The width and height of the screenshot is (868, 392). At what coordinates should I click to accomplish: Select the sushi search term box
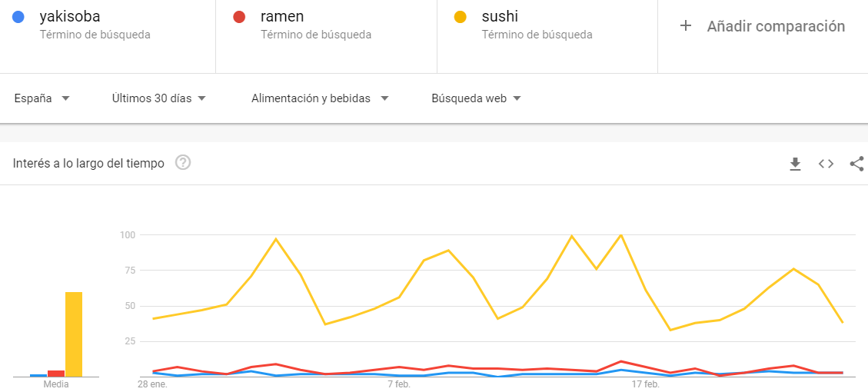pos(547,37)
